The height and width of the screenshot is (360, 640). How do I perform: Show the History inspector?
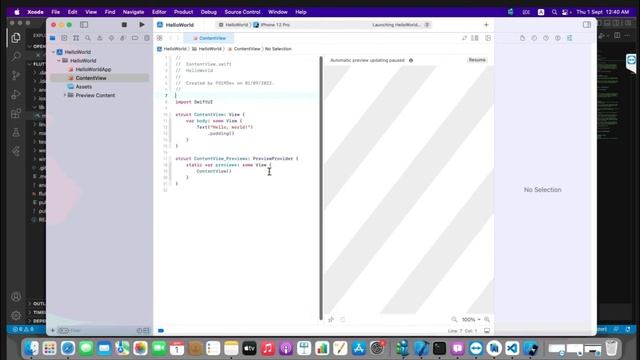point(534,38)
